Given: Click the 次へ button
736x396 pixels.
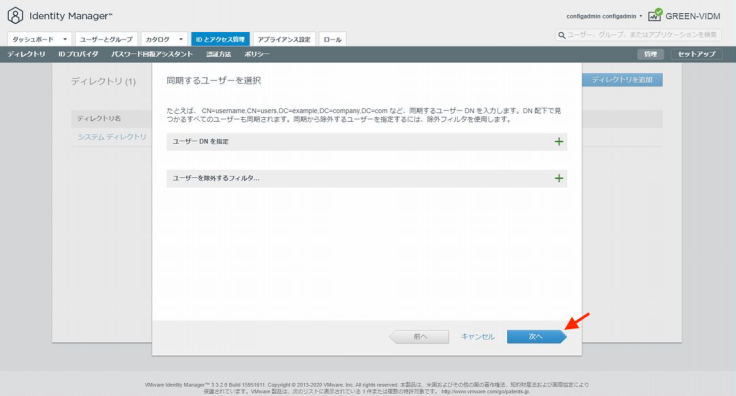Looking at the screenshot, I should pyautogui.click(x=537, y=336).
